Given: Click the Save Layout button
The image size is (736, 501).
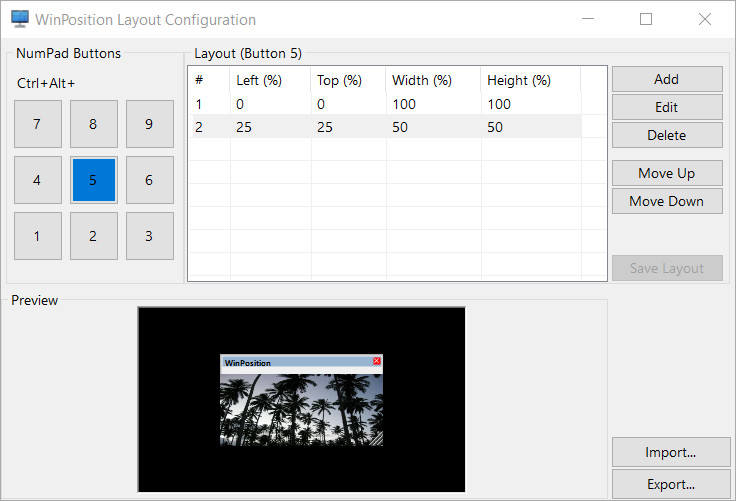Looking at the screenshot, I should point(667,268).
